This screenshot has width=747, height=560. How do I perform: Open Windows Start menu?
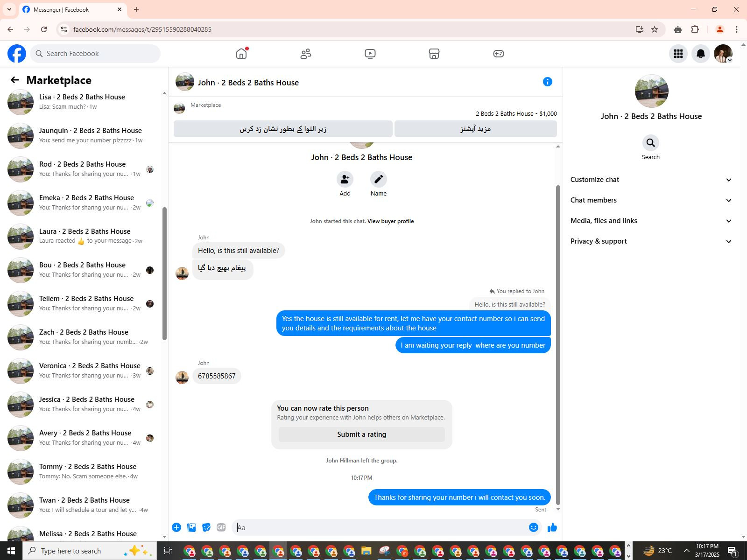coord(11,551)
